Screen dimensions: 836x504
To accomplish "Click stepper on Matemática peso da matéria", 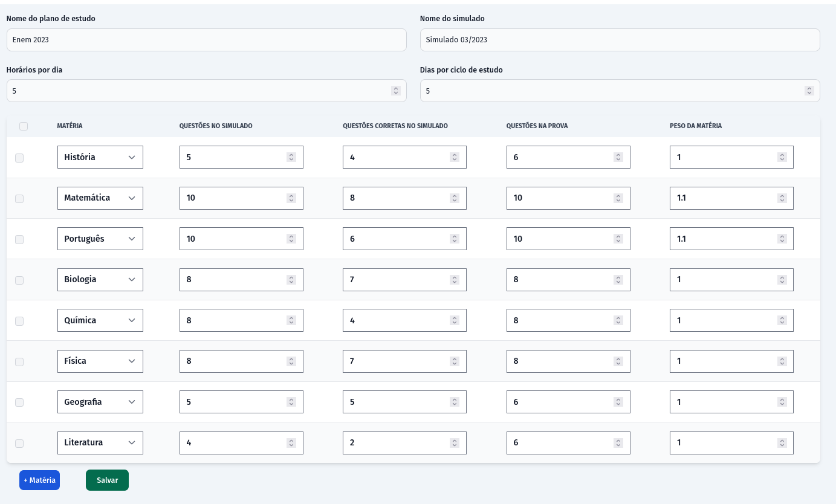I will [x=782, y=198].
